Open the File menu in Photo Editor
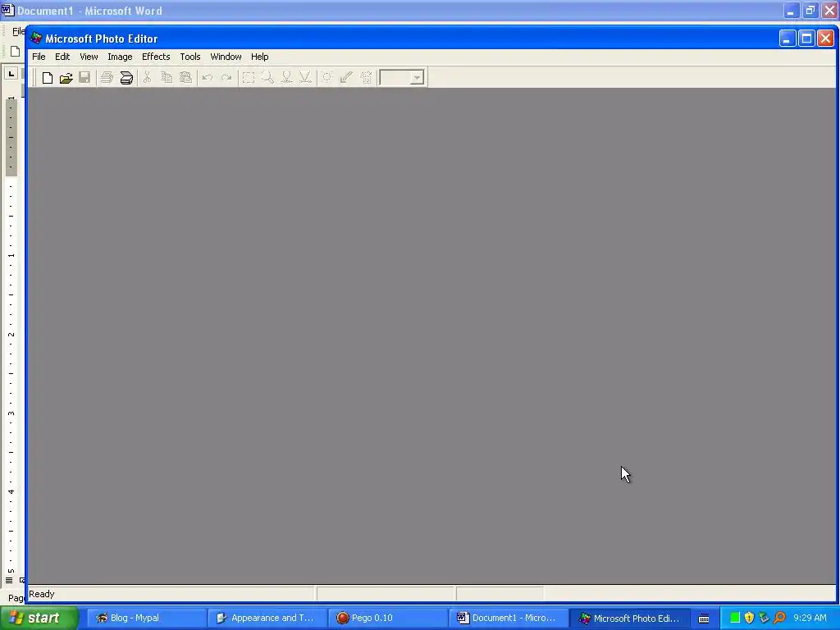Image resolution: width=840 pixels, height=630 pixels. [x=39, y=57]
